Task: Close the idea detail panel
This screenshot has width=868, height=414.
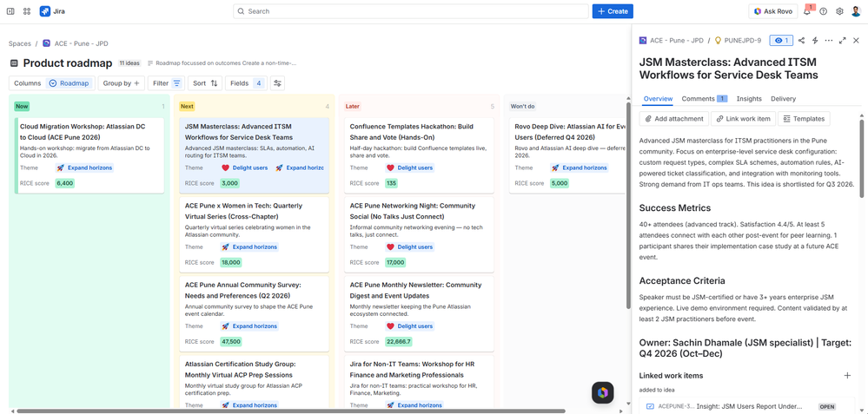Action: 856,40
